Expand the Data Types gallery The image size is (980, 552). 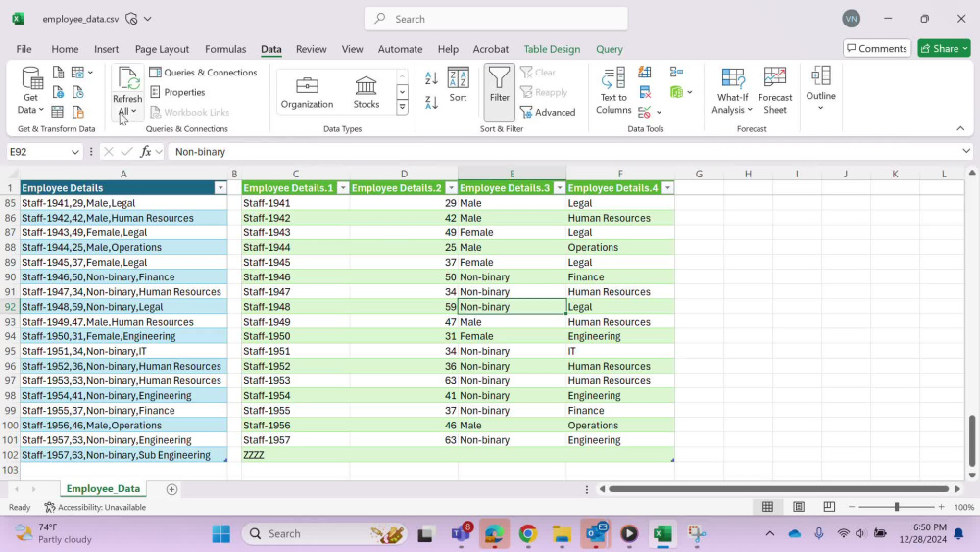pos(402,108)
